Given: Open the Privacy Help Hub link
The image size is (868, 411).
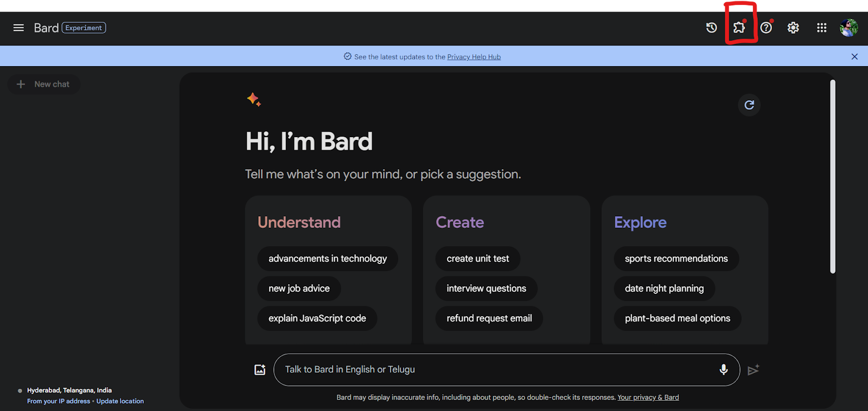Looking at the screenshot, I should tap(474, 57).
